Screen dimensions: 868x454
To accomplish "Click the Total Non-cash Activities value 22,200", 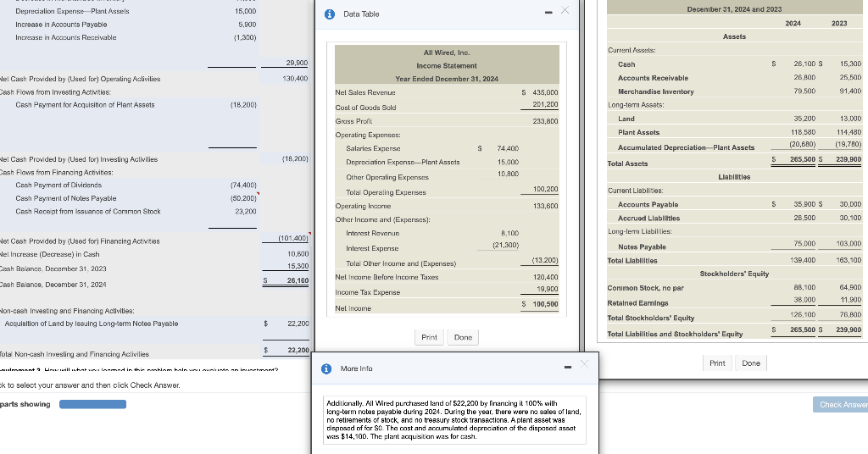I will click(x=298, y=350).
